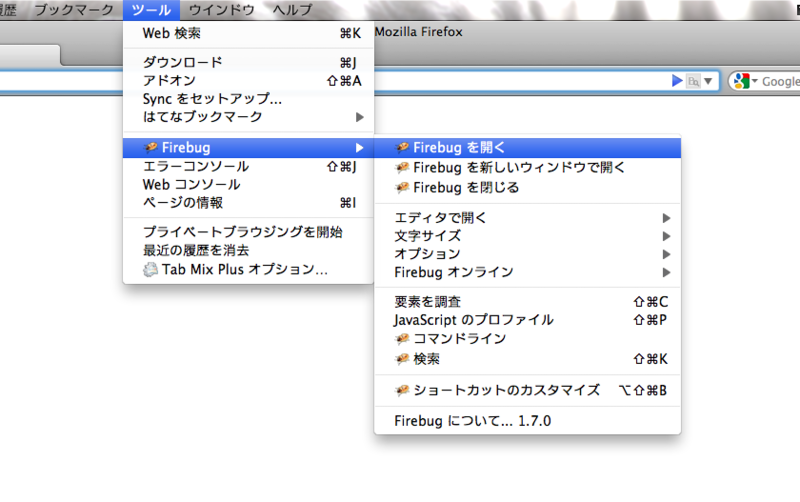Expand the エディタで開く submenu
800x502 pixels.
point(528,218)
